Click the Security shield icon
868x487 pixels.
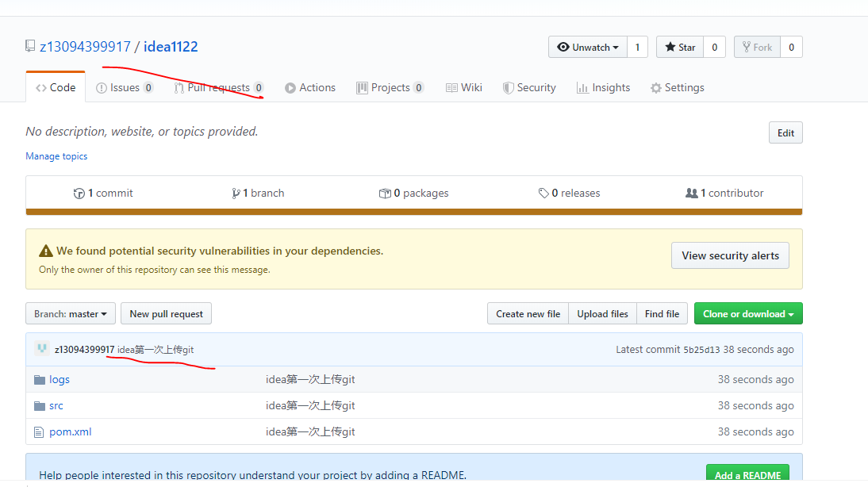(x=508, y=88)
